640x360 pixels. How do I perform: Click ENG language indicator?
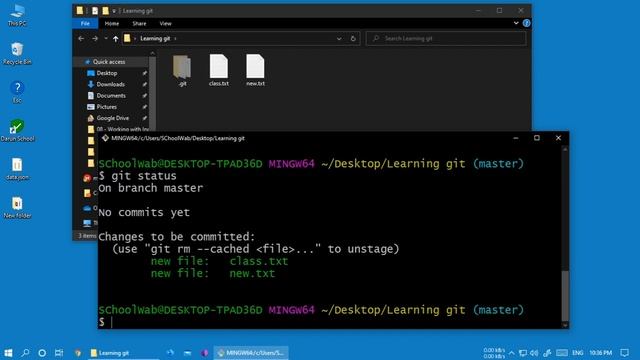point(578,353)
